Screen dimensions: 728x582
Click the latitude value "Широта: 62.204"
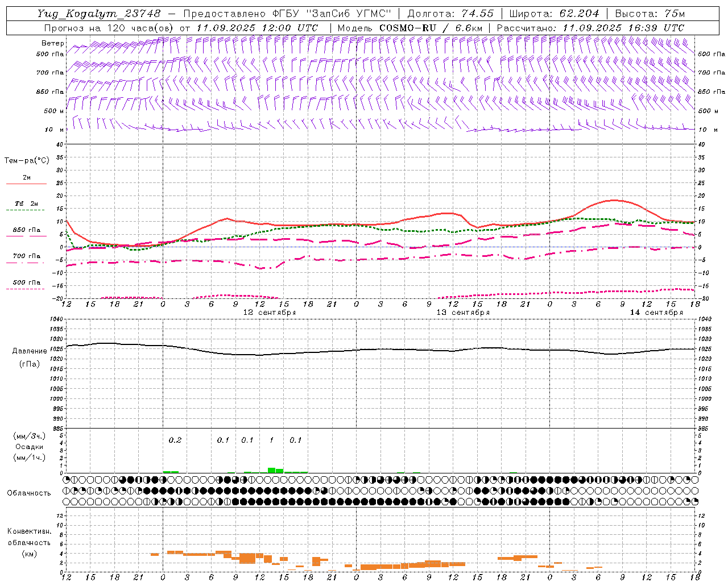(554, 14)
